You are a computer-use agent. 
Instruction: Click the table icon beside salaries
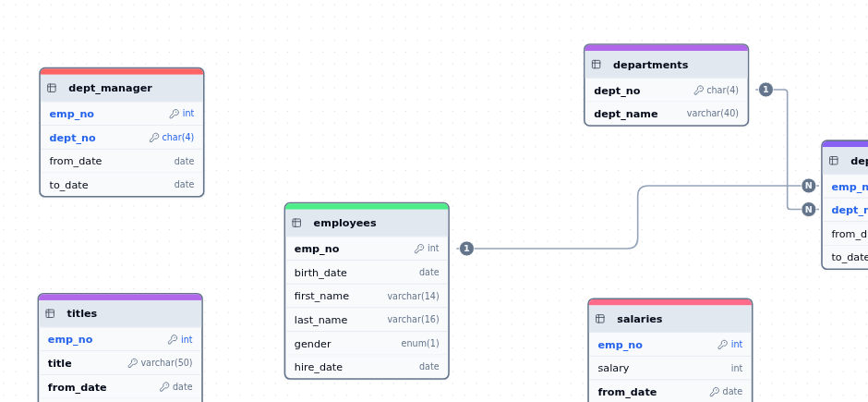600,319
